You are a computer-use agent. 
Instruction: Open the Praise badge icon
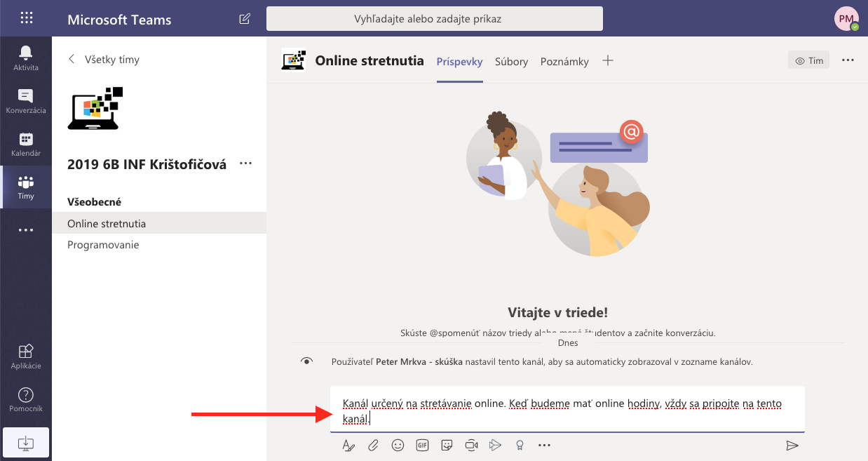click(x=520, y=445)
